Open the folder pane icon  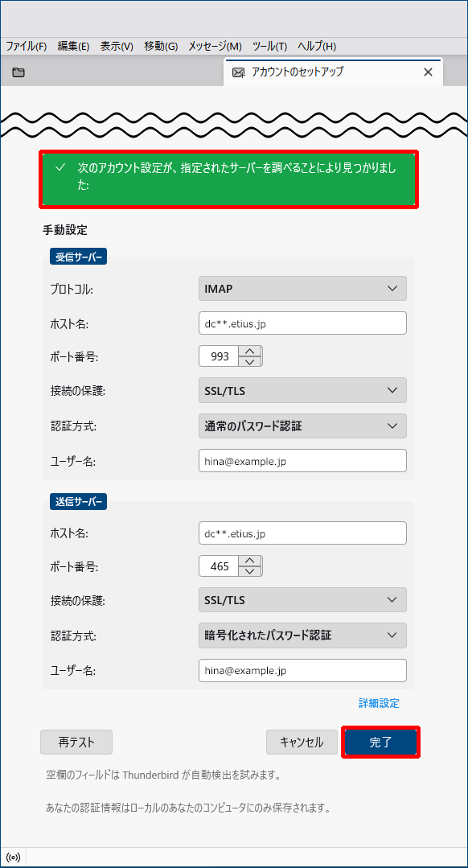coord(18,72)
